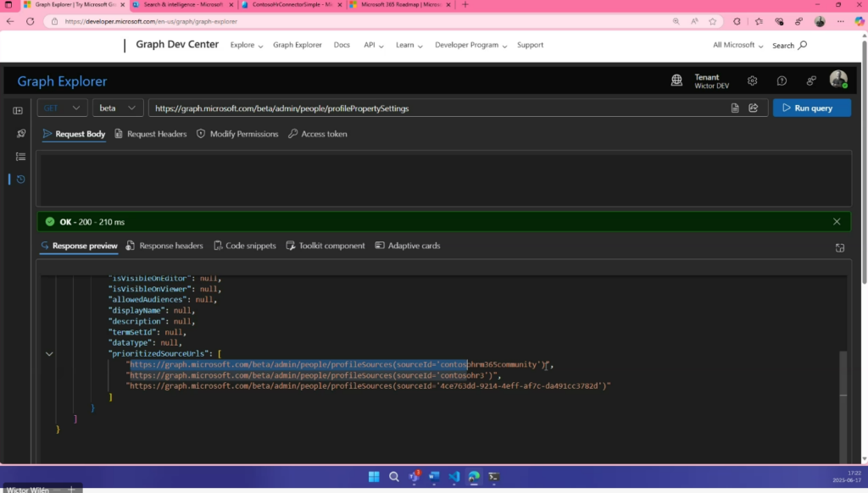Screen dimensions: 868x493
Task: Switch to Modify Permissions tab
Action: click(x=237, y=134)
